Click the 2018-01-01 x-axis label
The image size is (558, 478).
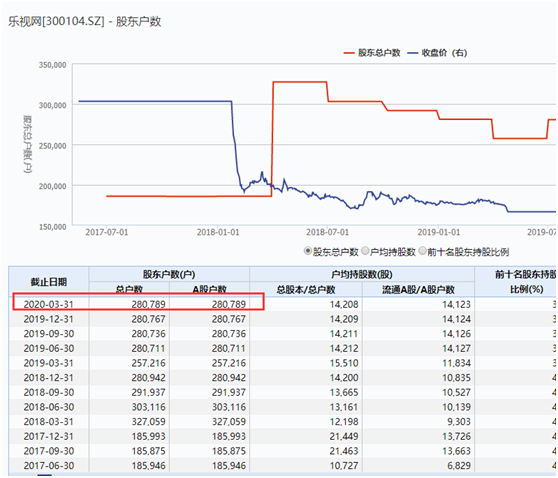(x=218, y=232)
